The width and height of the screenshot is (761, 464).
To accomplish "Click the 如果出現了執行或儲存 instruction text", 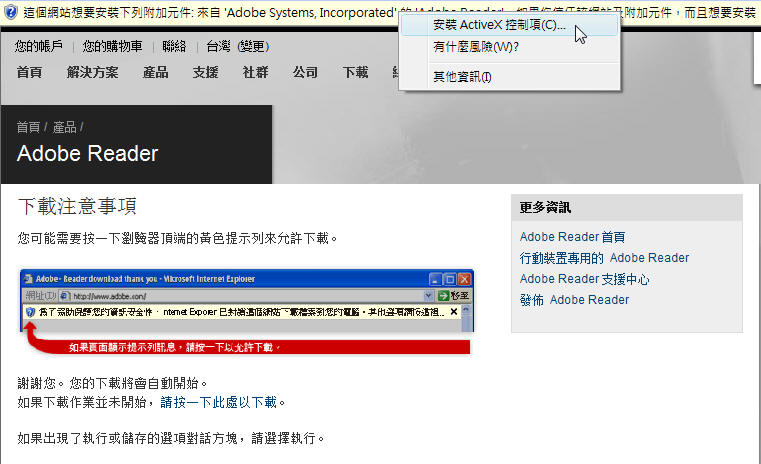I will (170, 438).
